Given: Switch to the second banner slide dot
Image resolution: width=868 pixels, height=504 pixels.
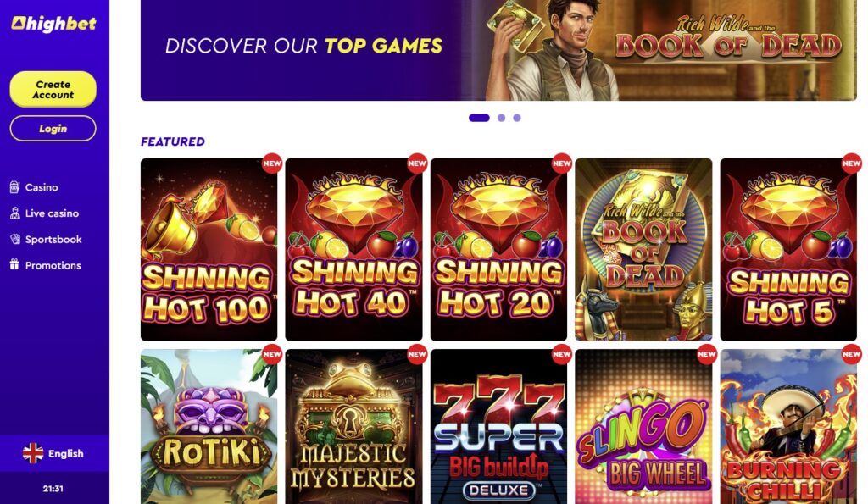Looking at the screenshot, I should [501, 118].
